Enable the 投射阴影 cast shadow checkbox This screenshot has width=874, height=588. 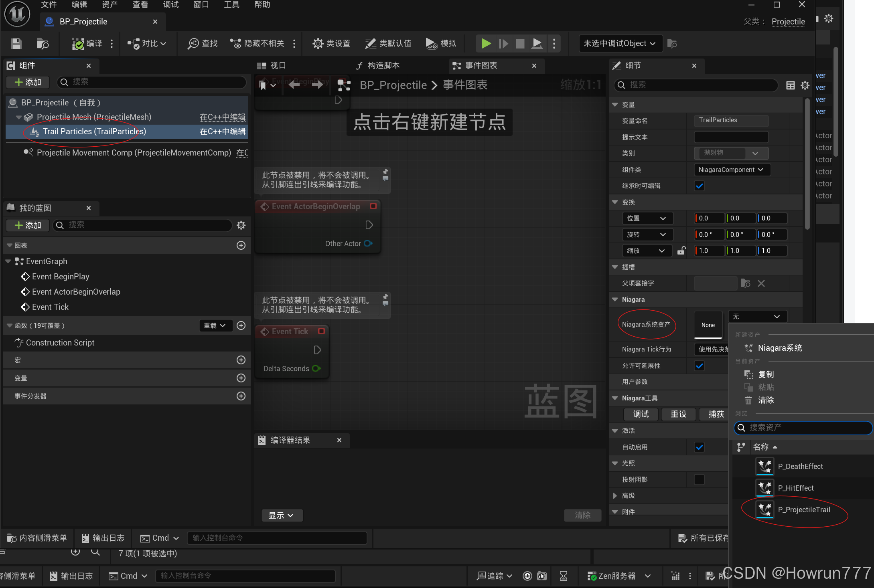[699, 480]
